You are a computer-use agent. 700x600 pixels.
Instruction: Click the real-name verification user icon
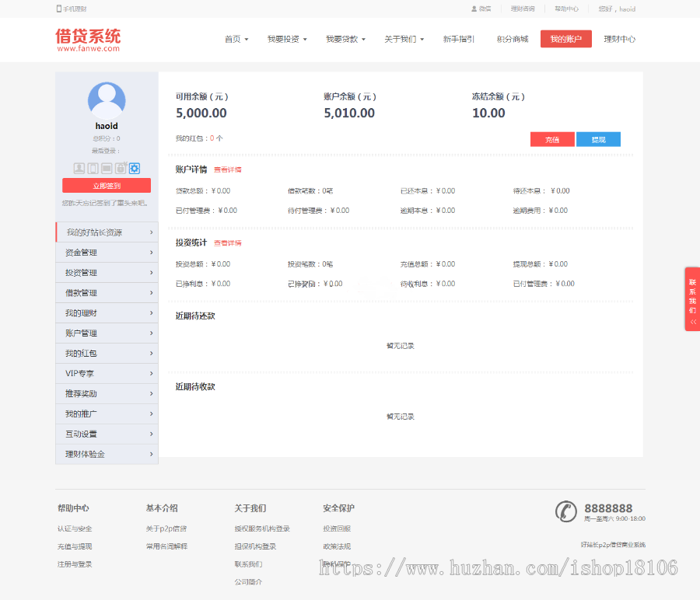point(79,168)
